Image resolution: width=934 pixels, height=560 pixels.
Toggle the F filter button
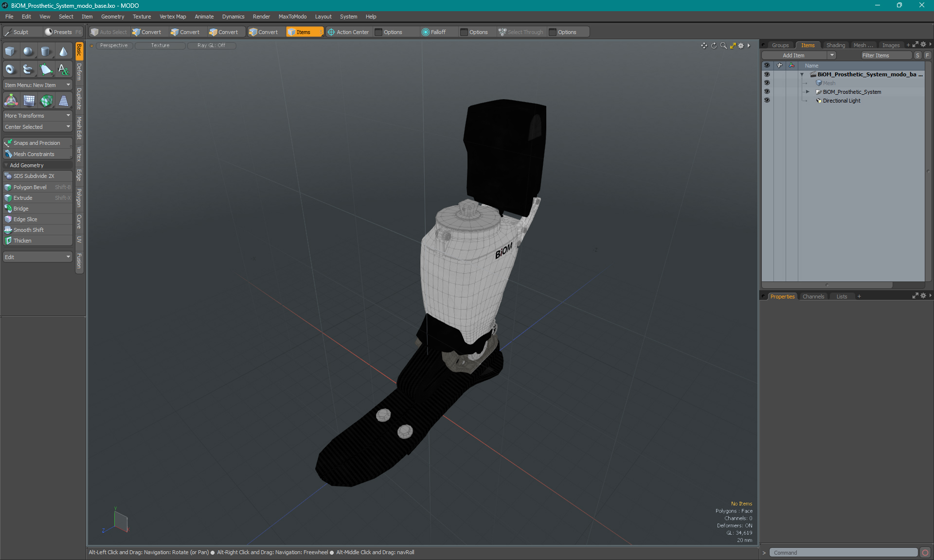(927, 55)
